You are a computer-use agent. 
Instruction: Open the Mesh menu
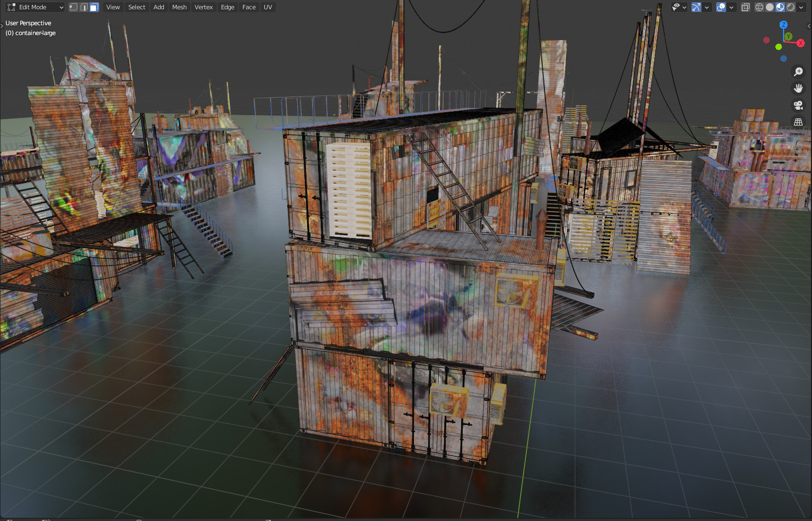179,7
